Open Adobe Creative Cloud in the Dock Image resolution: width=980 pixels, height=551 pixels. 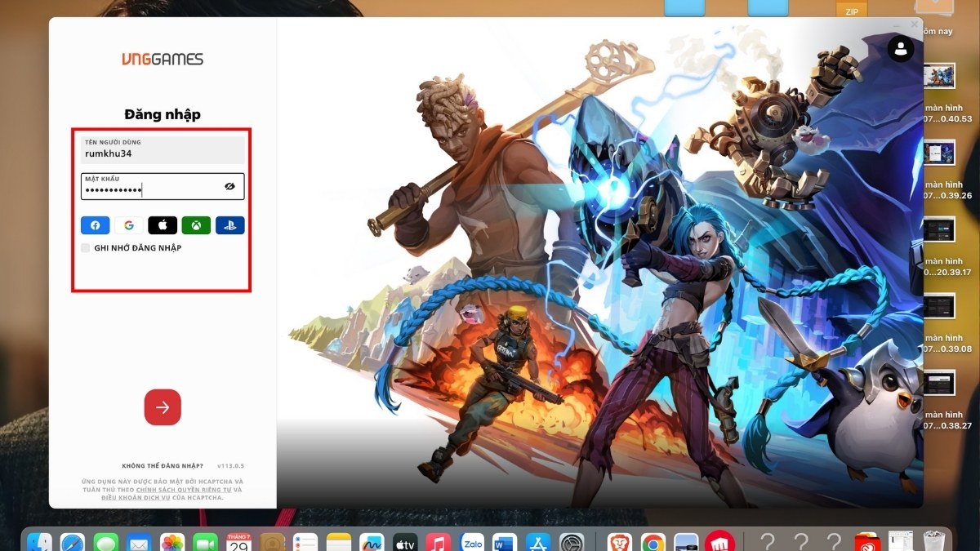[866, 544]
